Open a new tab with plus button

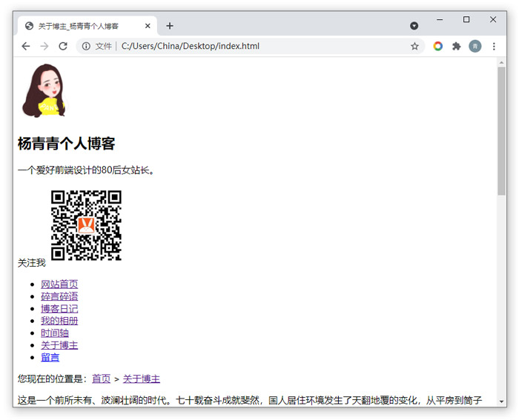click(170, 26)
